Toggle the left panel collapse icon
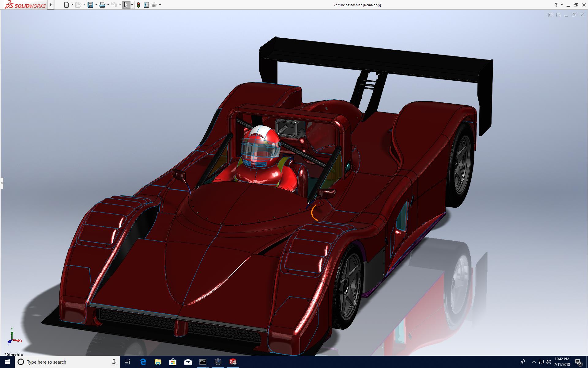This screenshot has height=368, width=588. [x=550, y=15]
